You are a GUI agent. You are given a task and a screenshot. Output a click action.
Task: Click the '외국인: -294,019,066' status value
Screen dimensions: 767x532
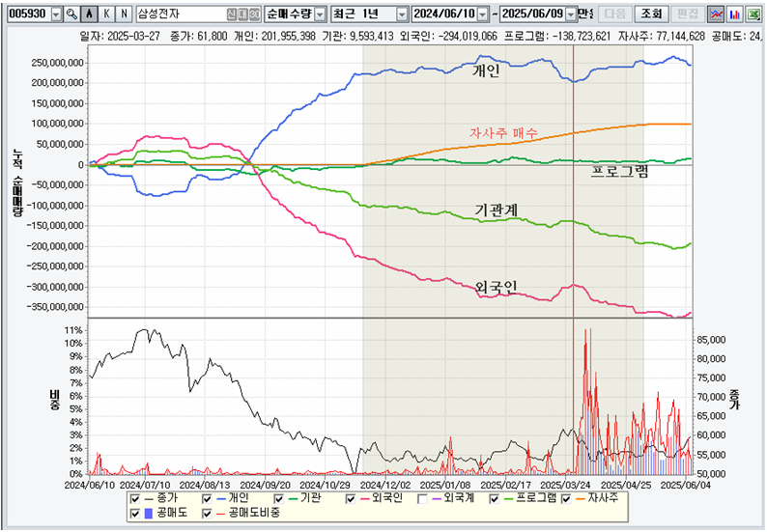pyautogui.click(x=448, y=36)
